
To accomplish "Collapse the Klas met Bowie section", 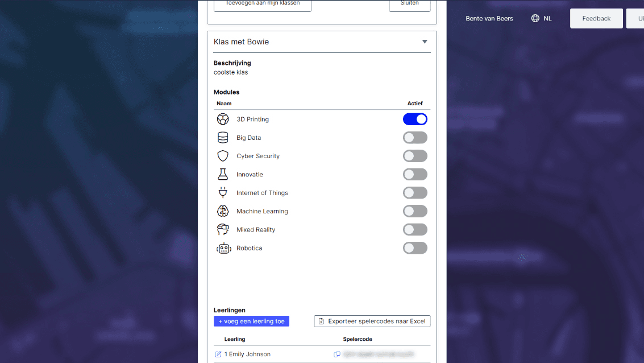I will pyautogui.click(x=424, y=41).
